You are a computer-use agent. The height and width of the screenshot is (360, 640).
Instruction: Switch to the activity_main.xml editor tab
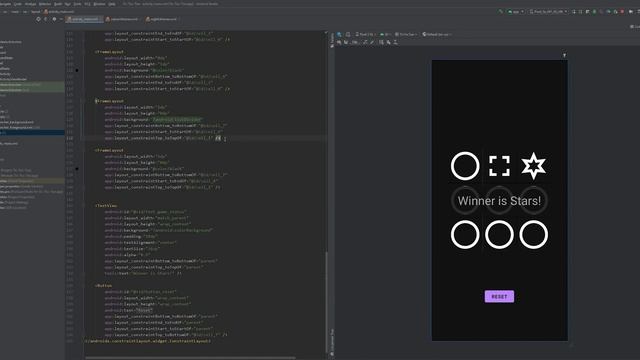[x=85, y=19]
